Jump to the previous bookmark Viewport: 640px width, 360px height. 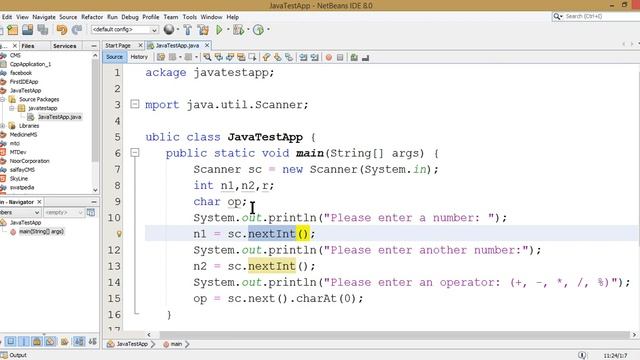click(267, 58)
